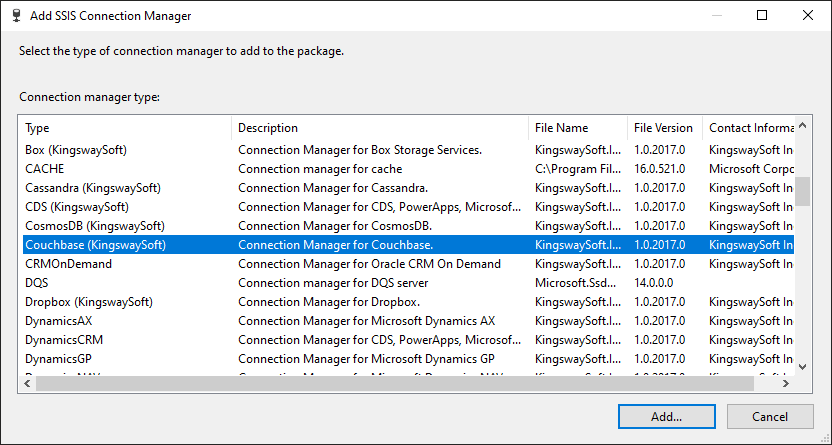Screen dimensions: 832x445
Task: Click file name 'Microsoft.Ssd...' in DQS row
Action: click(576, 283)
